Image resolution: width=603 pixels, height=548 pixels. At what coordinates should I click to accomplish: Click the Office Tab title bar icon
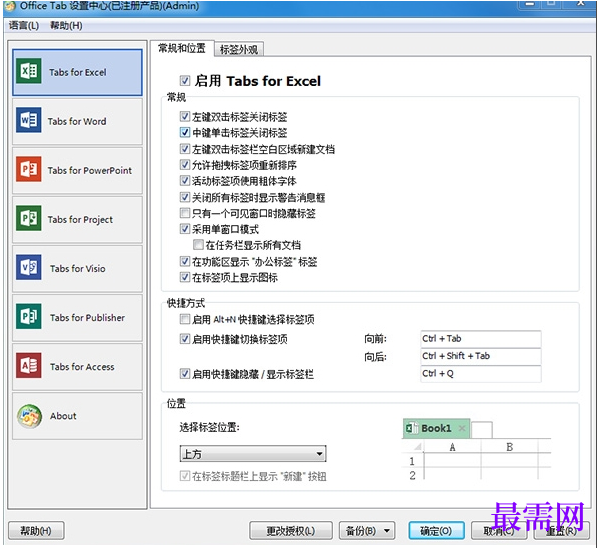[x=9, y=6]
